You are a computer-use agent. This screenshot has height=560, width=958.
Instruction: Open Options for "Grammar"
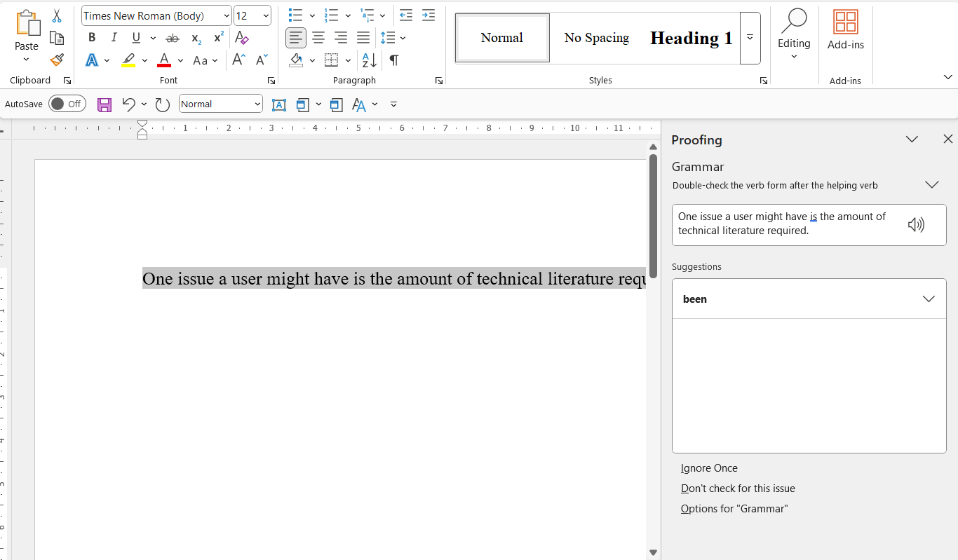(x=734, y=508)
